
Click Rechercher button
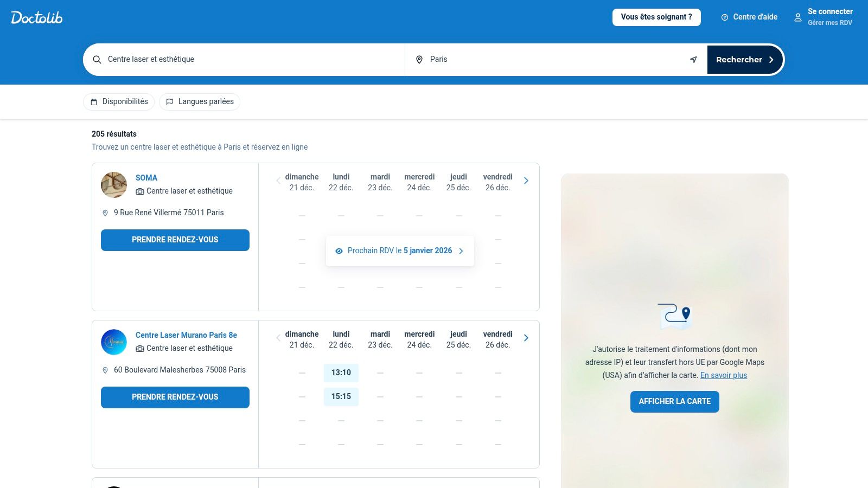745,60
